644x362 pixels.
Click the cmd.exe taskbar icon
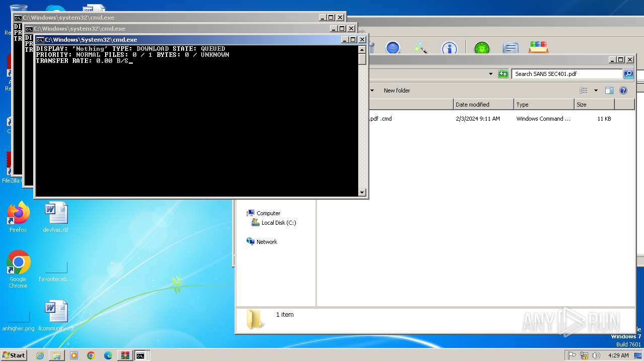point(141,355)
